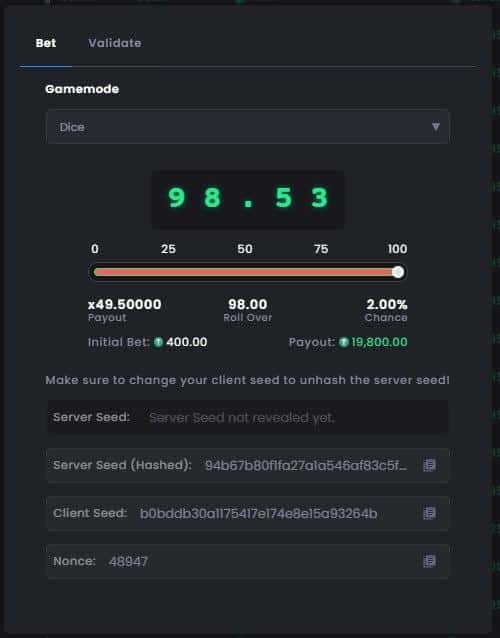
Task: Open the Gamemode dropdown arrow
Action: coord(436,127)
